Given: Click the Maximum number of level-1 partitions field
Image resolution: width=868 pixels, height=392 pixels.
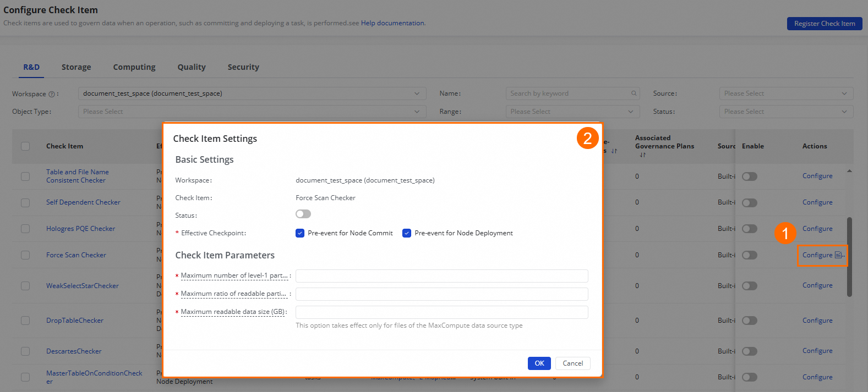Looking at the screenshot, I should tap(442, 276).
